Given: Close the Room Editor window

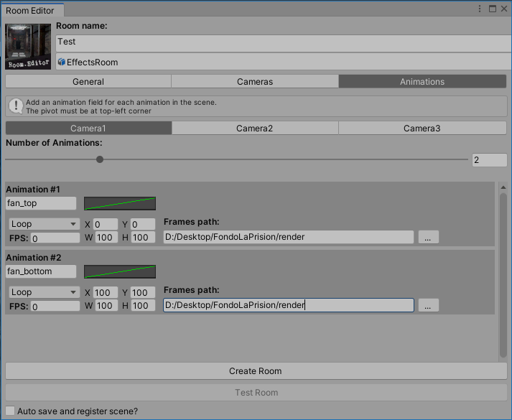Looking at the screenshot, I should coord(504,9).
